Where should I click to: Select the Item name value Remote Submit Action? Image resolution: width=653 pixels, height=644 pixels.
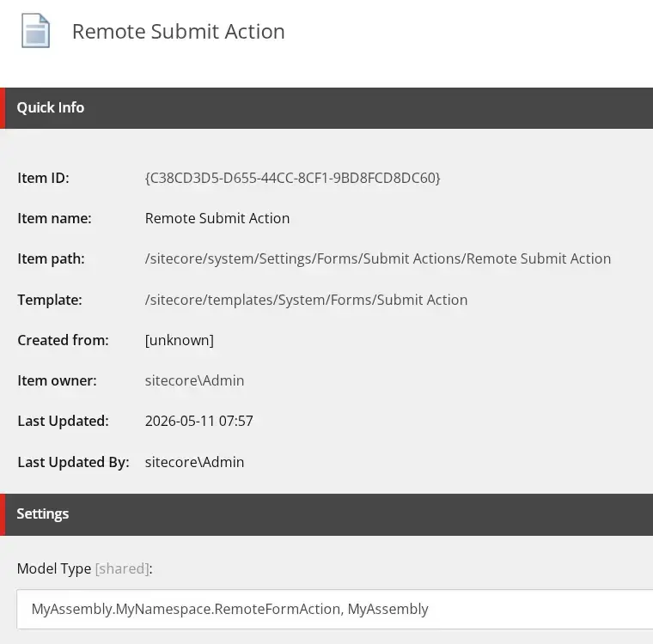[x=217, y=219]
